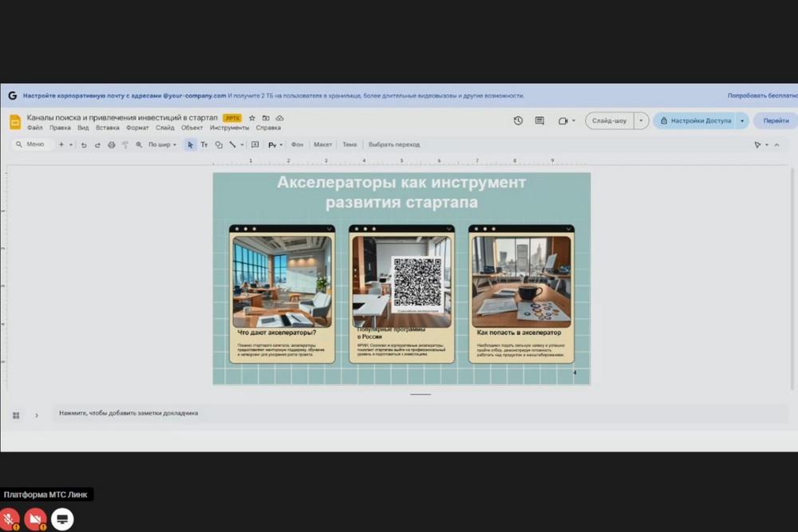Open the Настройки Доступа dropdown arrow
This screenshot has width=798, height=532.
click(742, 120)
